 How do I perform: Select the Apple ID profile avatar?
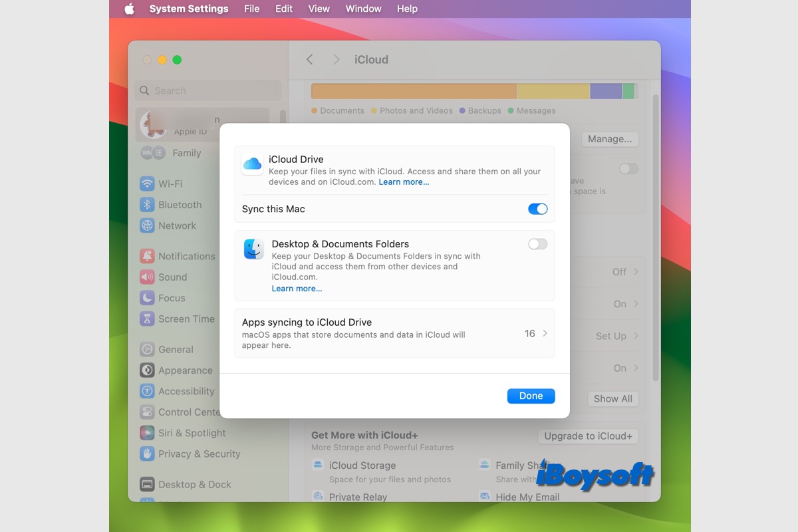[x=154, y=124]
